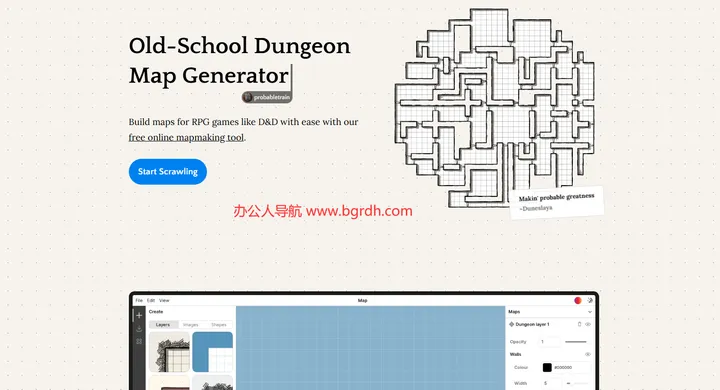The height and width of the screenshot is (390, 720).
Task: Click the Walls section label
Action: (515, 355)
